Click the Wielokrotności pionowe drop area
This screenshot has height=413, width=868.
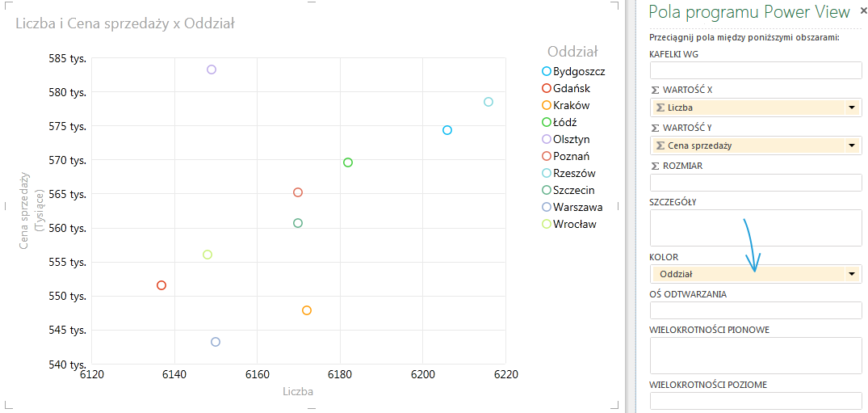click(755, 356)
